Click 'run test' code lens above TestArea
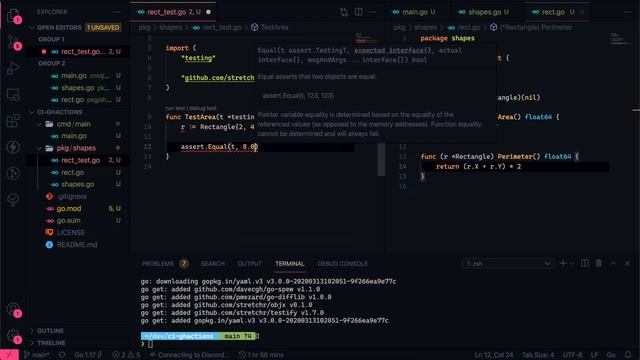Screen dimensions: 640x360 pyautogui.click(x=175, y=108)
